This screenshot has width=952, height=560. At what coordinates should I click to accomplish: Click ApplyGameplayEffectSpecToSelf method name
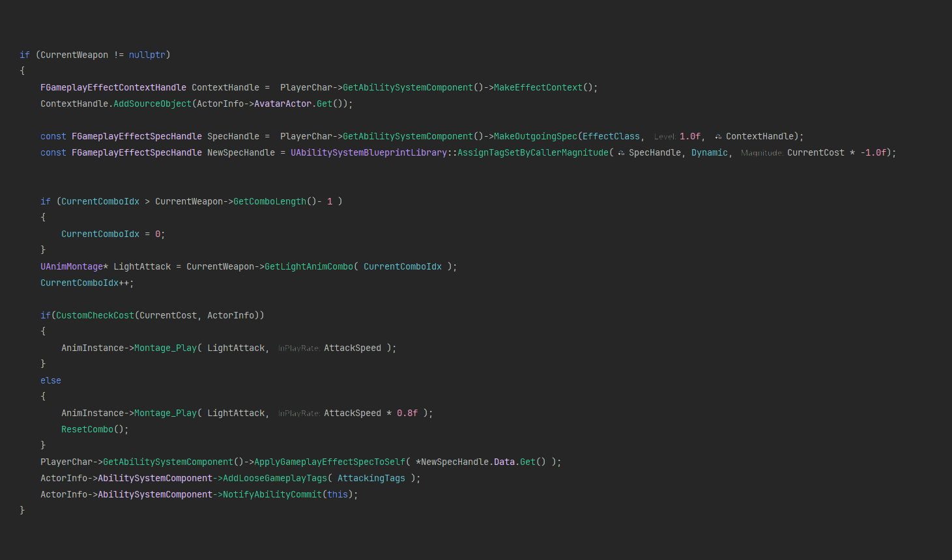coord(329,462)
